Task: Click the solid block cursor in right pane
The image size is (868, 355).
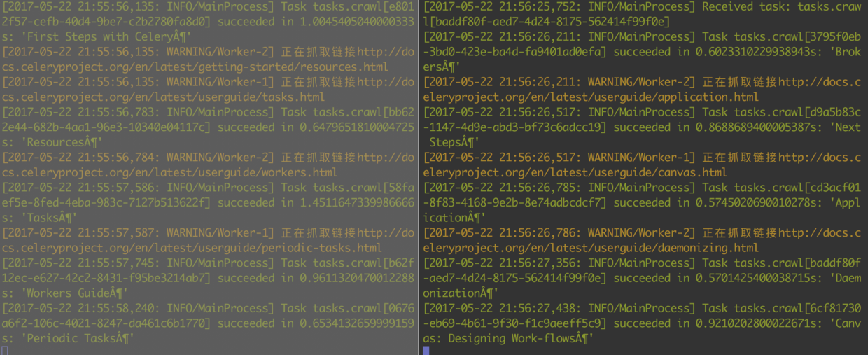Action: tap(426, 350)
